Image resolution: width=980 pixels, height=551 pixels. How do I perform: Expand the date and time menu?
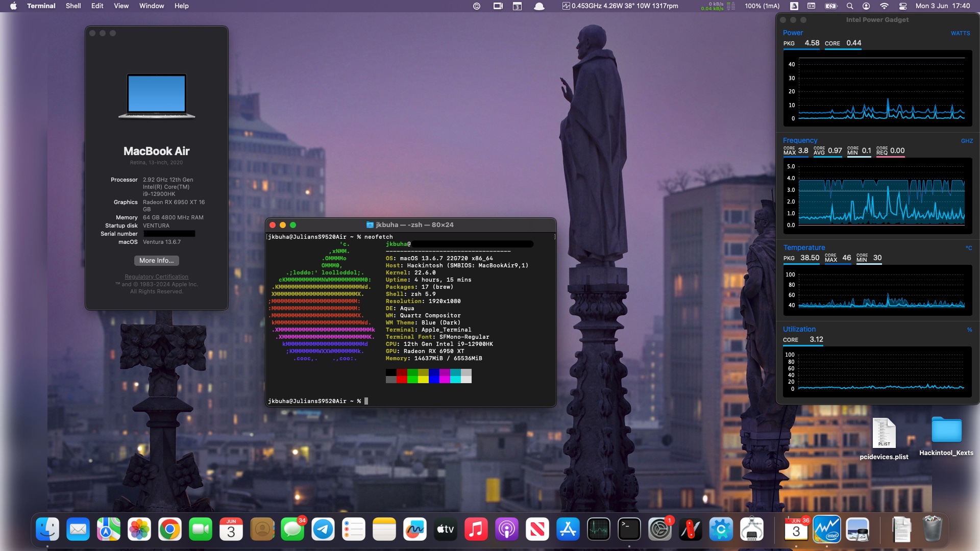pos(943,6)
